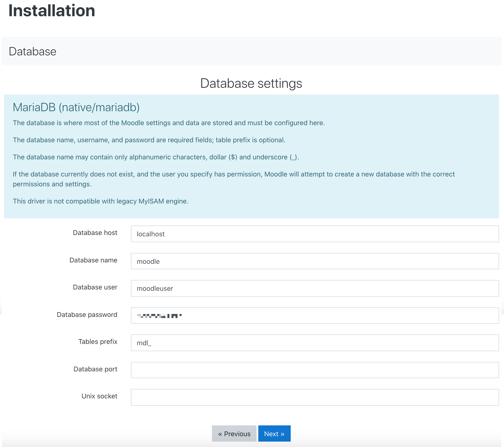Click the MyISAM engine compatibility note
The width and height of the screenshot is (504, 447).
click(101, 201)
